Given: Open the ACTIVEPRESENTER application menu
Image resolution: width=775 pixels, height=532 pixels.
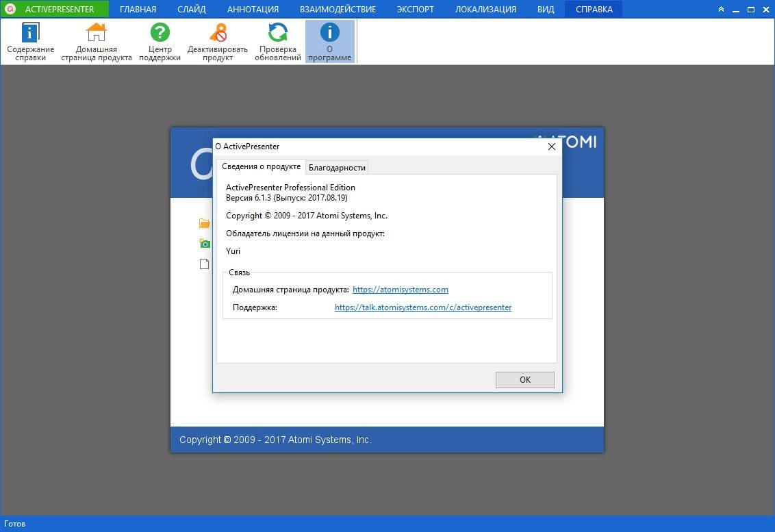Looking at the screenshot, I should [x=54, y=9].
